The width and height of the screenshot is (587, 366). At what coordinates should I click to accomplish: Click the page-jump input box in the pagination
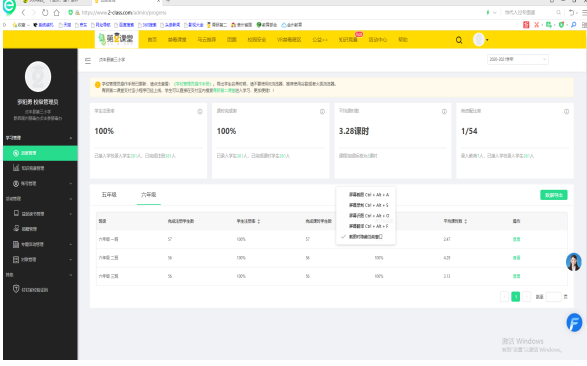click(x=554, y=297)
